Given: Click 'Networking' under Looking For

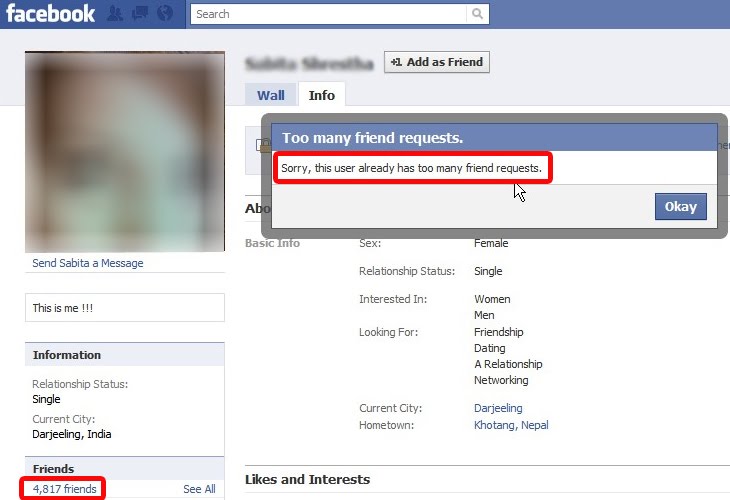Looking at the screenshot, I should click(x=501, y=380).
